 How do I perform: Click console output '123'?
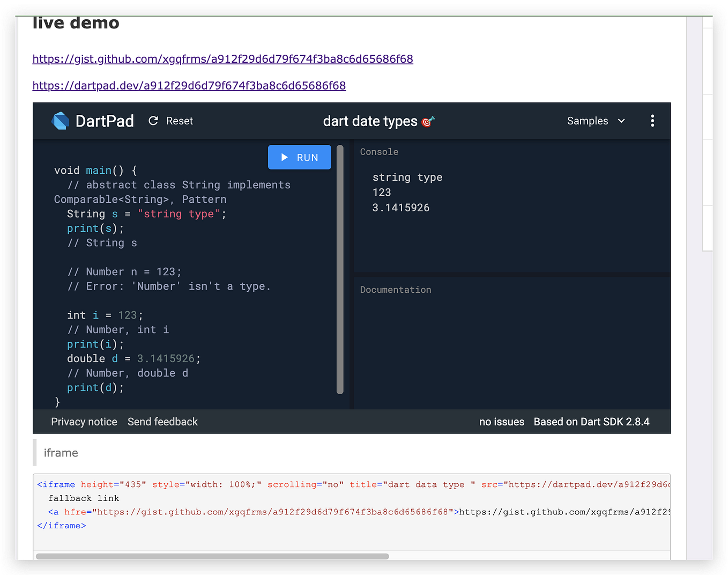pyautogui.click(x=382, y=193)
